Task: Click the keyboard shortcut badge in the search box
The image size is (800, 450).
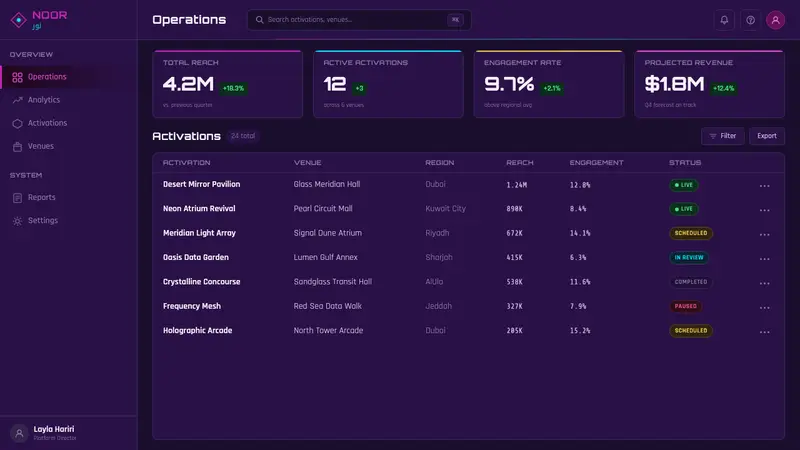Action: click(x=455, y=20)
